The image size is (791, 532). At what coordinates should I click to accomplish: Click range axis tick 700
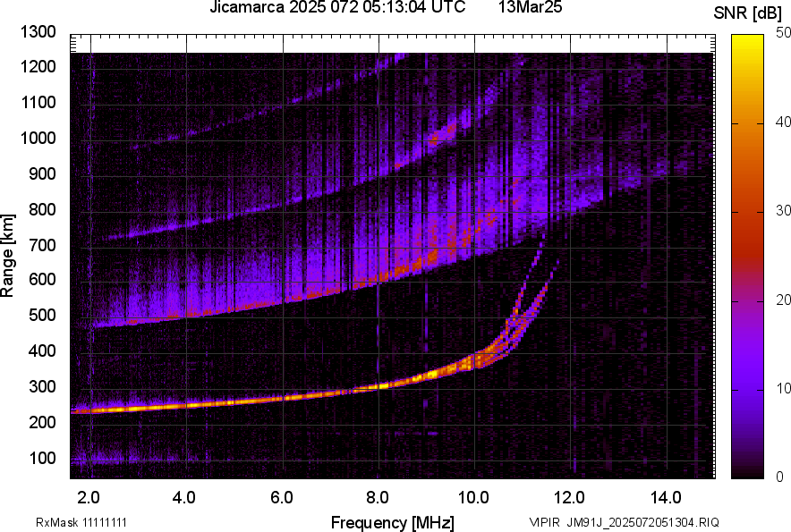click(x=42, y=245)
